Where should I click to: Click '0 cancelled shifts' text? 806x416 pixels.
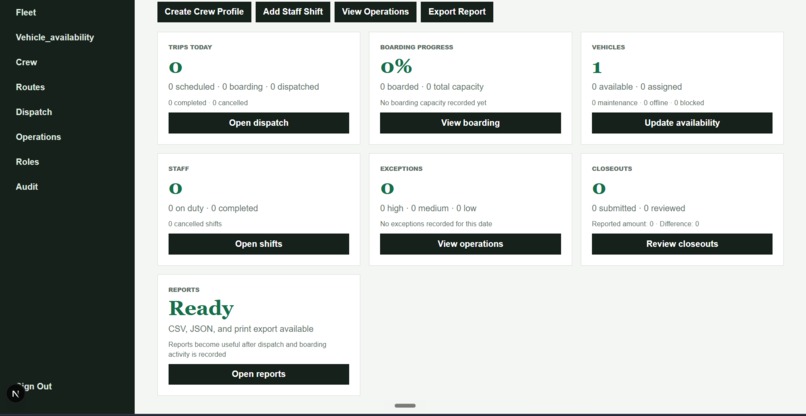195,224
